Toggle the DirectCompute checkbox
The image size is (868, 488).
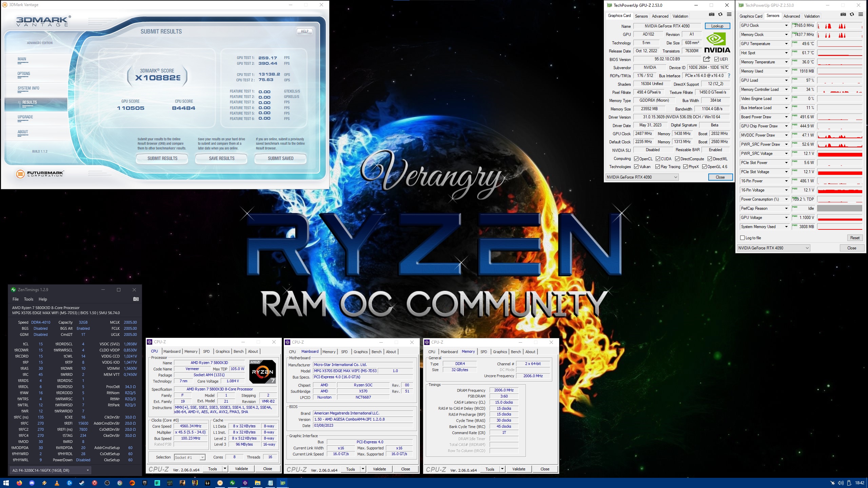[x=677, y=159]
